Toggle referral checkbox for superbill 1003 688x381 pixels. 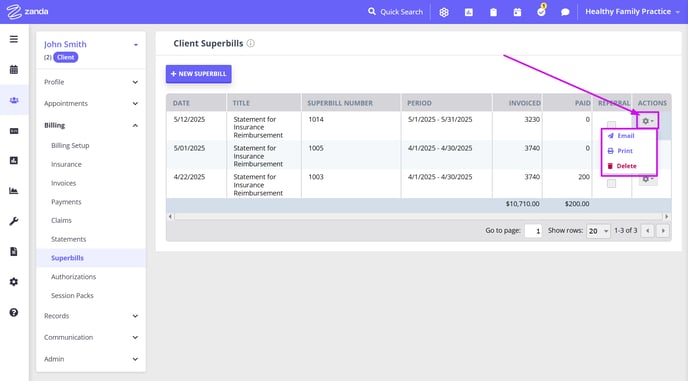(x=611, y=183)
